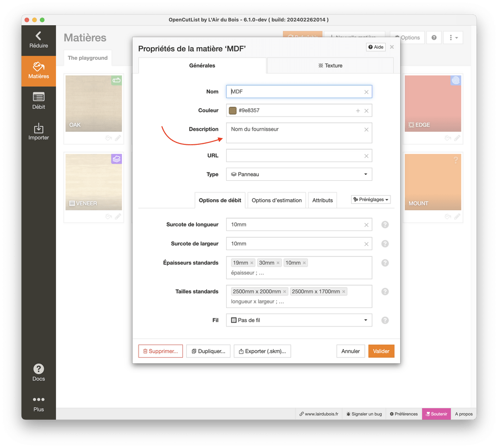Viewport: 498px width, 448px height.
Task: Open the Préréglages dropdown
Action: tap(371, 200)
